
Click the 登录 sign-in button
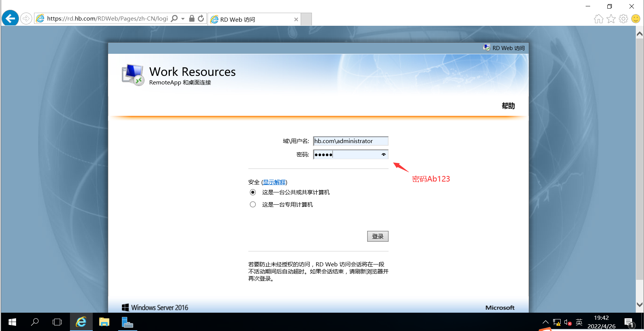coord(378,236)
